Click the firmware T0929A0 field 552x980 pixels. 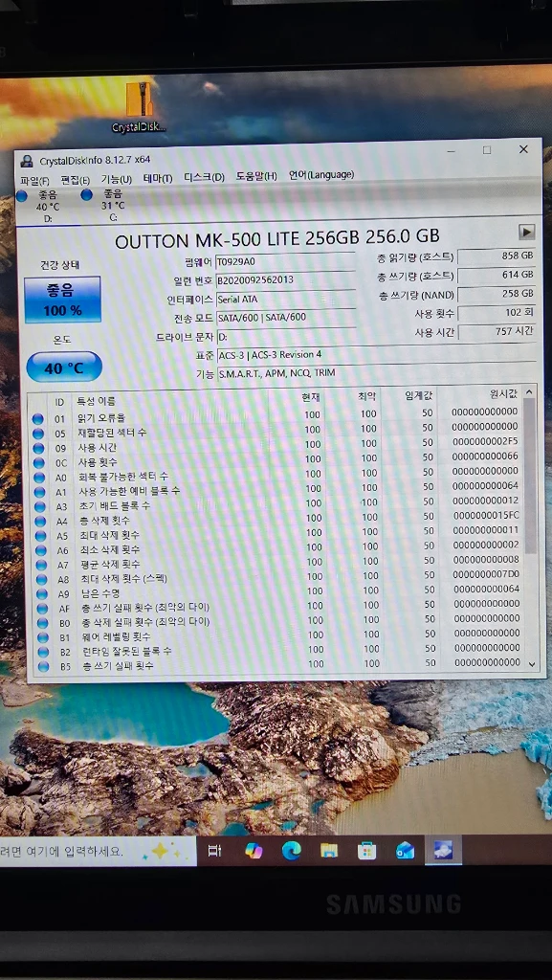coord(285,263)
